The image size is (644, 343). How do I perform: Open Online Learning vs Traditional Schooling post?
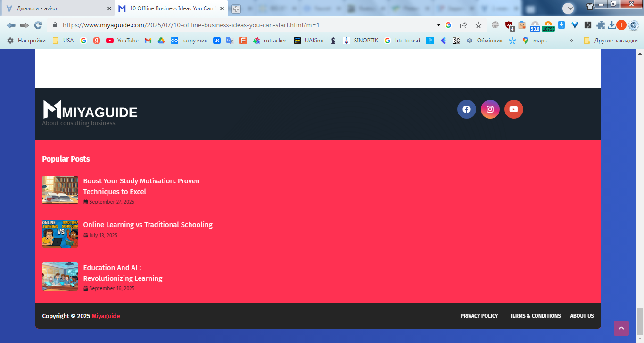148,225
